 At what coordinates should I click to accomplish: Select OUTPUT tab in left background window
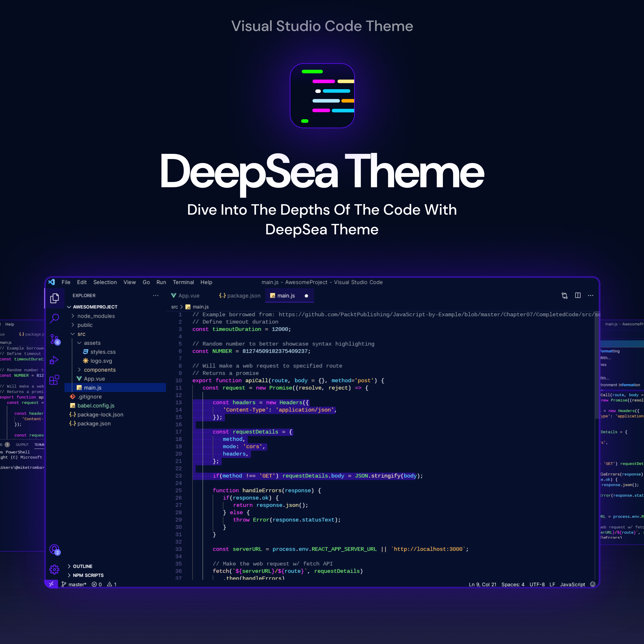22,445
